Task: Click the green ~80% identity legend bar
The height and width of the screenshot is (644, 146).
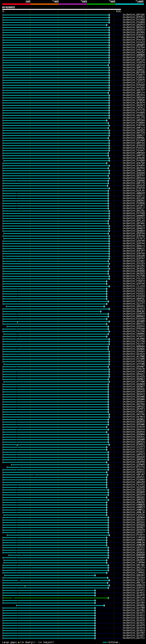Action: [101, 4]
